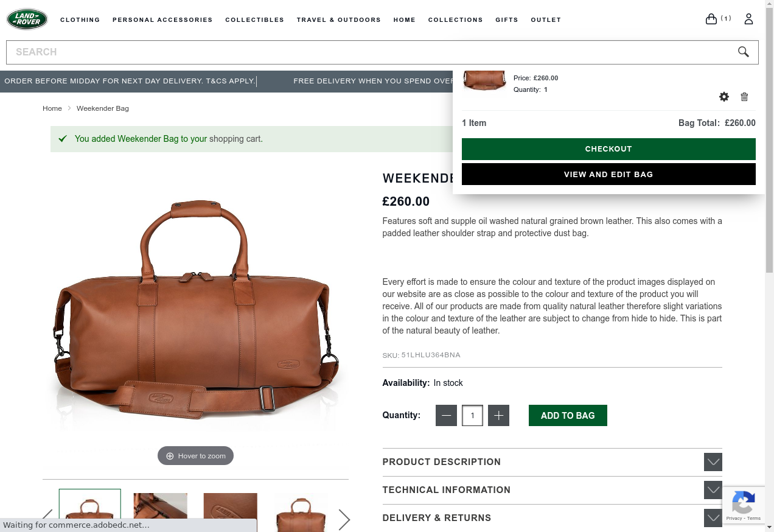The width and height of the screenshot is (774, 532).
Task: Decrease quantity with minus button
Action: pyautogui.click(x=446, y=416)
